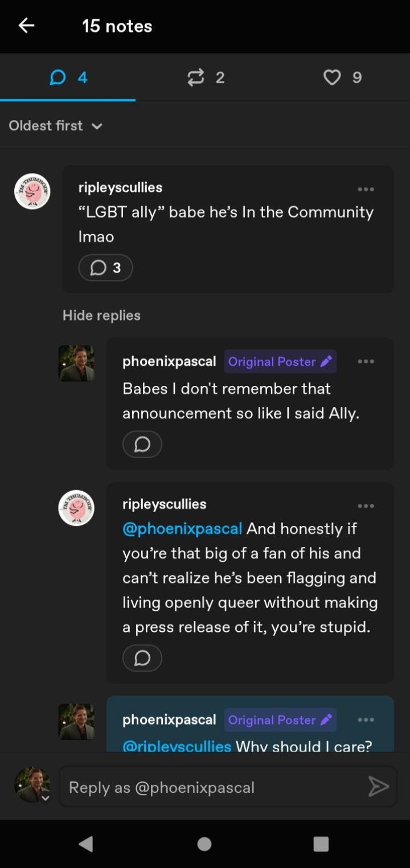Open options on ripleyscullies' 'And honestly' reply
This screenshot has height=868, width=410.
tap(366, 505)
